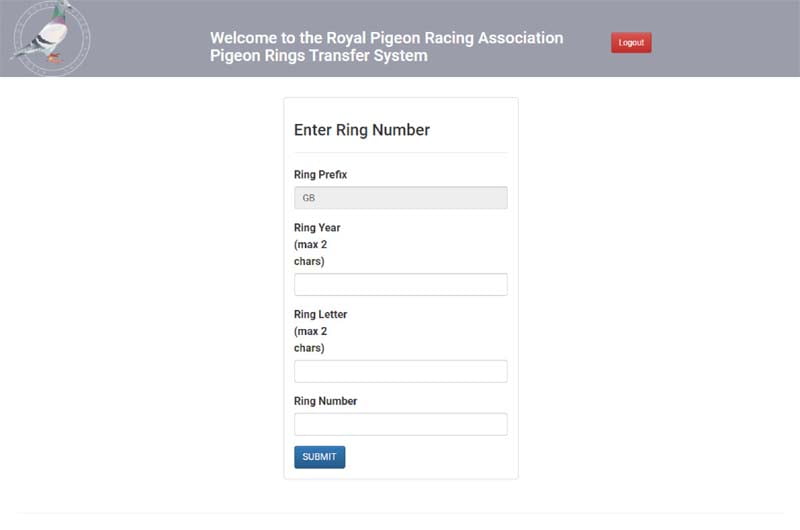Submit the ring form with SUBMIT button

319,457
